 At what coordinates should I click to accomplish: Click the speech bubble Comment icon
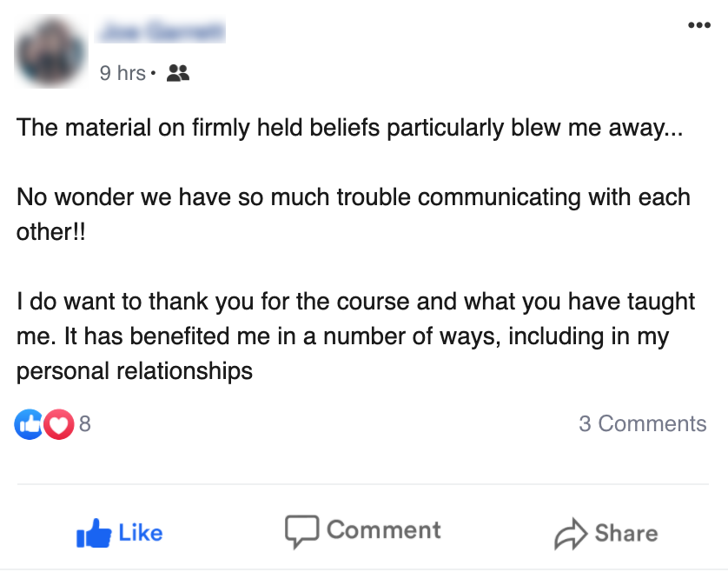click(x=301, y=531)
